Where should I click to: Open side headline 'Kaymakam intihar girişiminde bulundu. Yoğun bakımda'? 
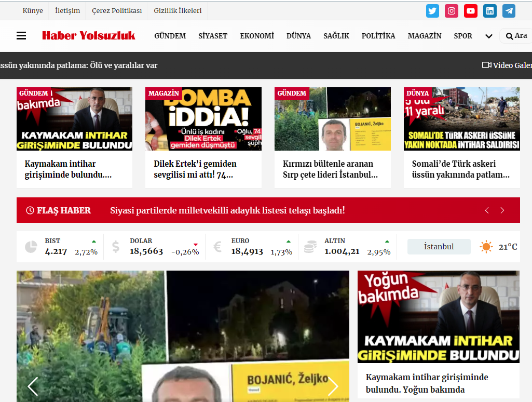427,383
